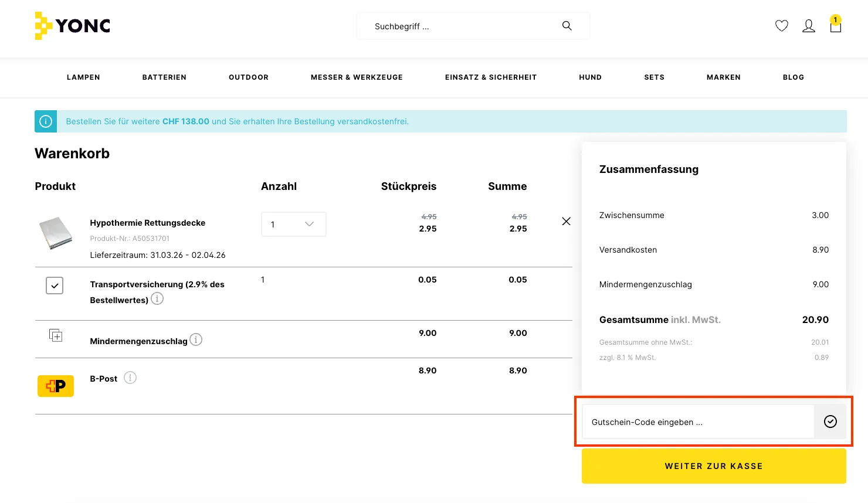Click the info icon next to Mindermengenzuschlag
Viewport: 868px width, 503px height.
click(x=196, y=339)
